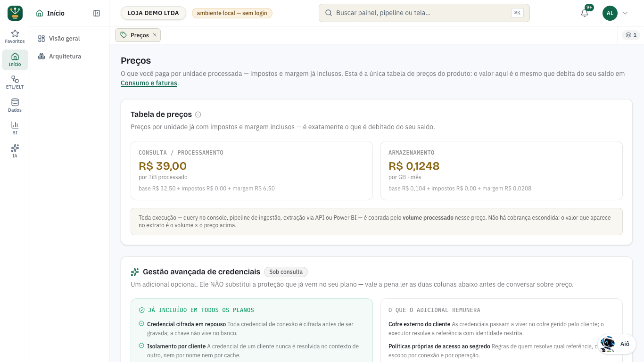This screenshot has height=362, width=644.
Task: Click the R$ 0,1248 price
Action: tap(414, 166)
